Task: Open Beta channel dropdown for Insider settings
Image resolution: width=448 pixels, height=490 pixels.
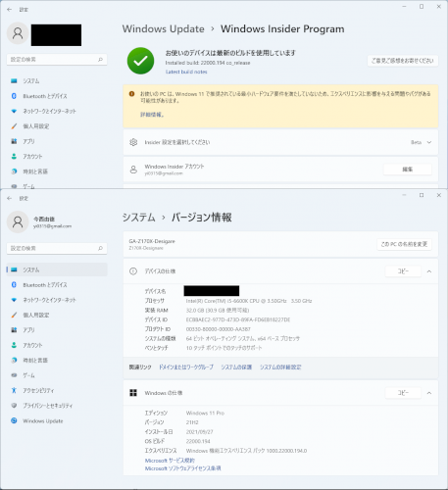Action: click(x=422, y=142)
